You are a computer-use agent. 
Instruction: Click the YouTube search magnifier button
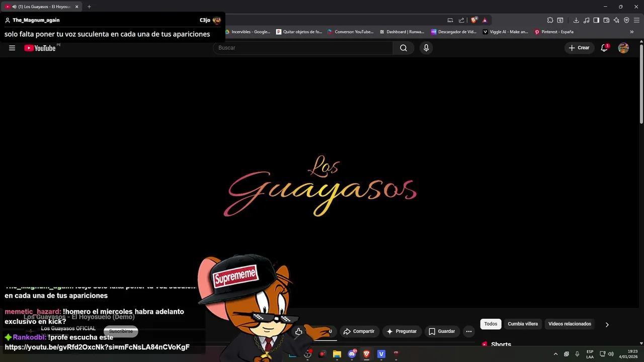click(x=404, y=48)
